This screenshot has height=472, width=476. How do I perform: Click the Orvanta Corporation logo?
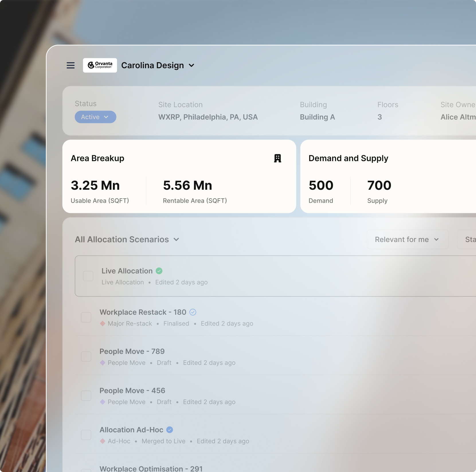tap(100, 65)
